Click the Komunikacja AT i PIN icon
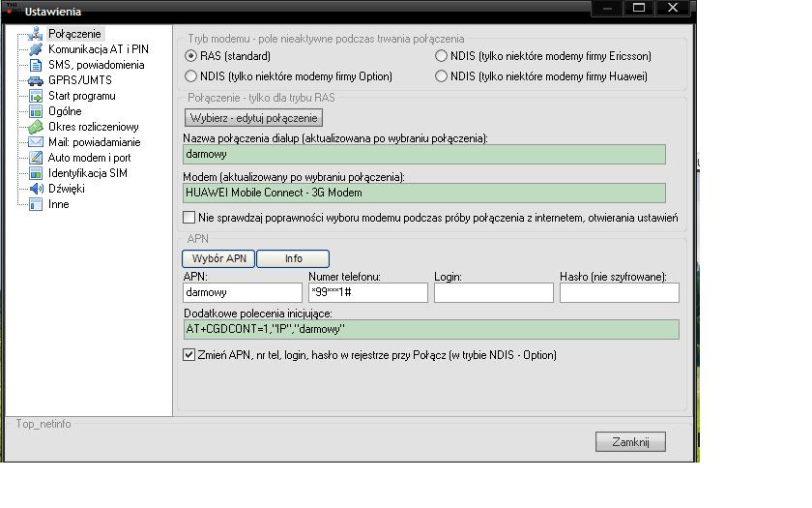Image resolution: width=812 pixels, height=508 pixels. pyautogui.click(x=36, y=49)
